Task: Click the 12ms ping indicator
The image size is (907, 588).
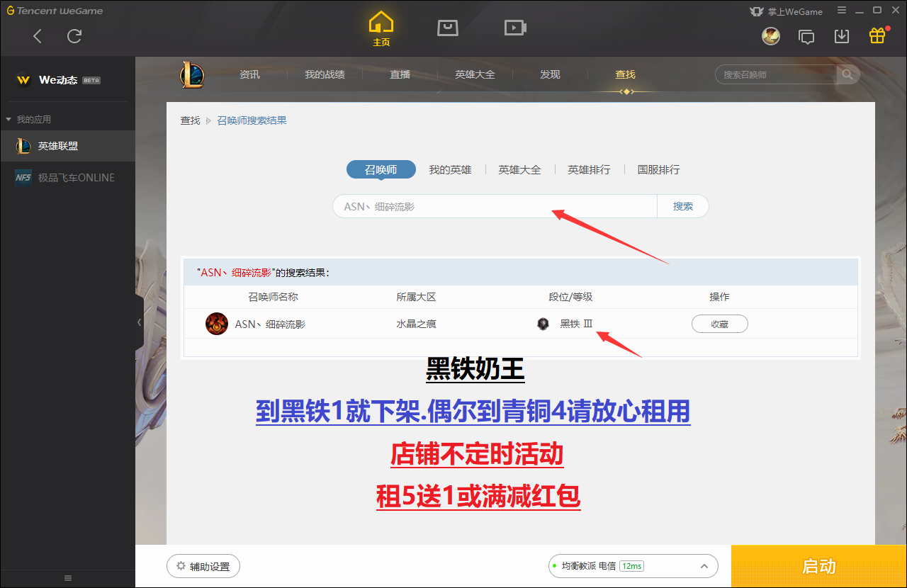Action: (x=631, y=566)
